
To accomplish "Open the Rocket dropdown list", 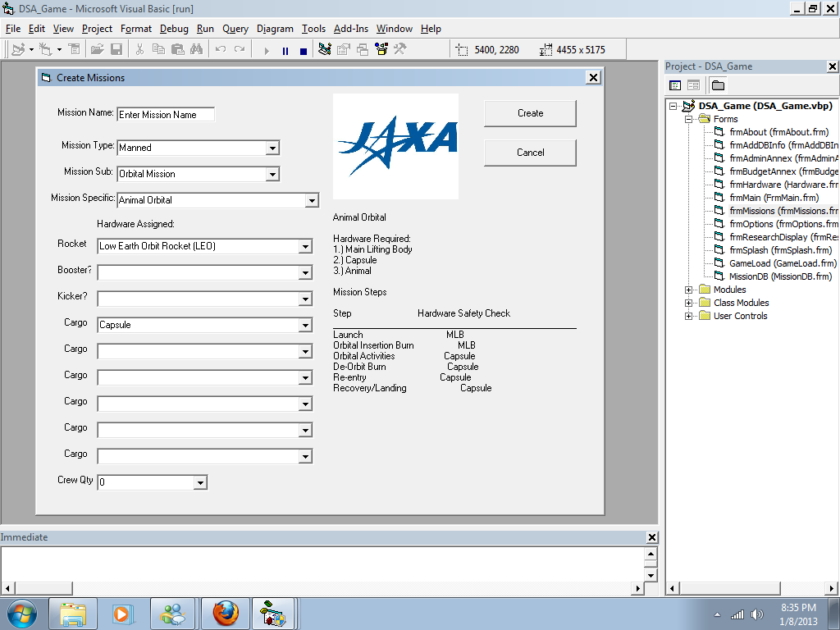I will [305, 246].
